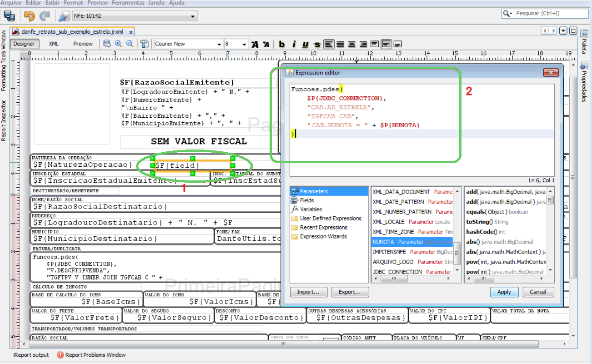Toggle underline formatting
This screenshot has width=592, height=364.
(305, 44)
